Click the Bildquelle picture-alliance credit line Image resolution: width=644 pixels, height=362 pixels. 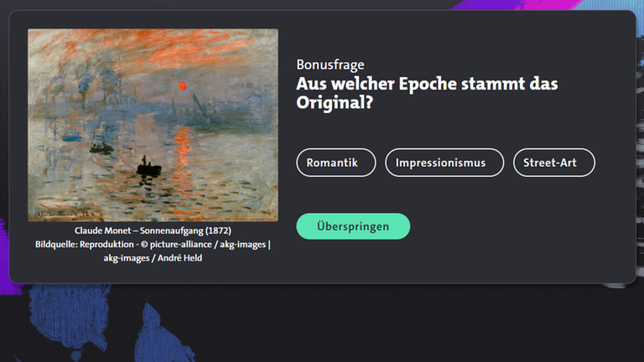(x=153, y=245)
